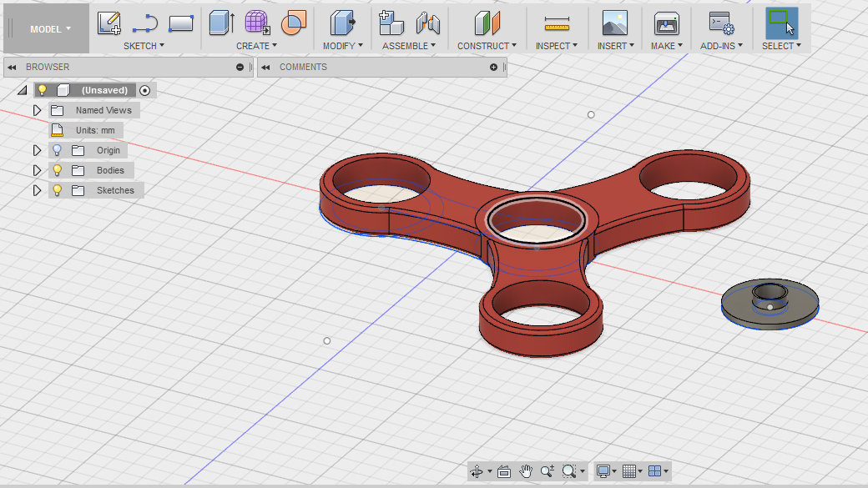Open the Orbit options dropdown arrow
This screenshot has width=868, height=488.
point(489,471)
